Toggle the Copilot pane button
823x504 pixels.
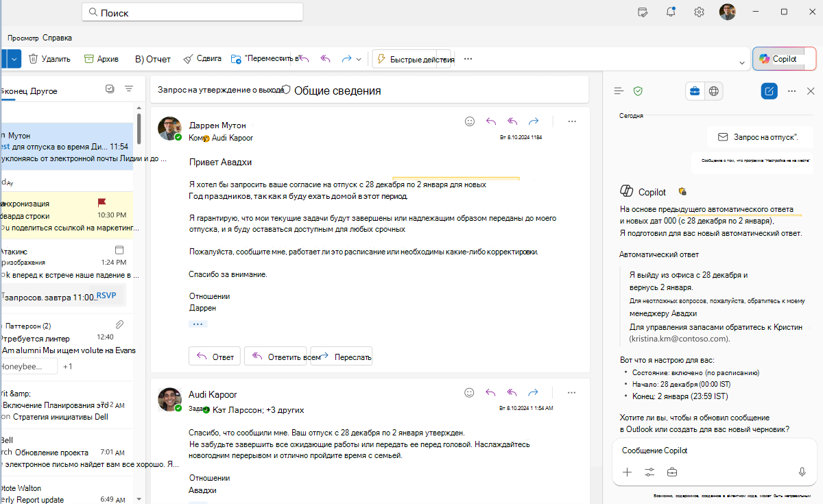784,59
